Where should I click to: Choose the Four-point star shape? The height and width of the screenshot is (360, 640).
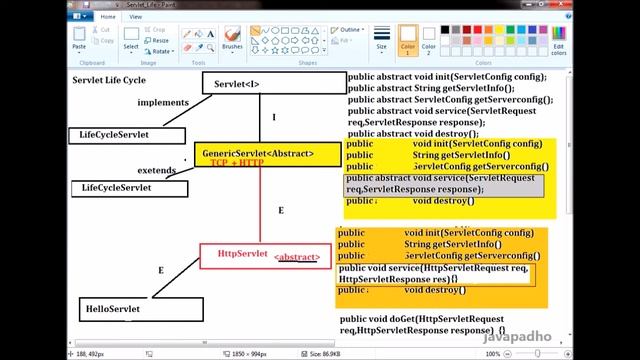(265, 50)
